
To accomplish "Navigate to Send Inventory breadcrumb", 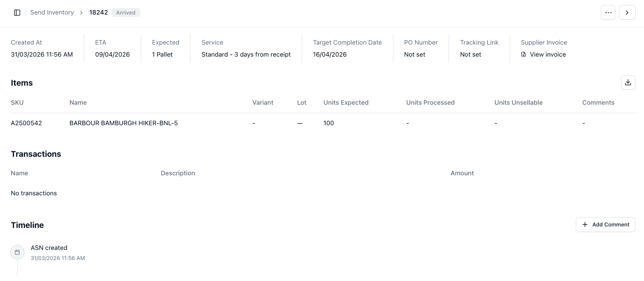I will (52, 13).
